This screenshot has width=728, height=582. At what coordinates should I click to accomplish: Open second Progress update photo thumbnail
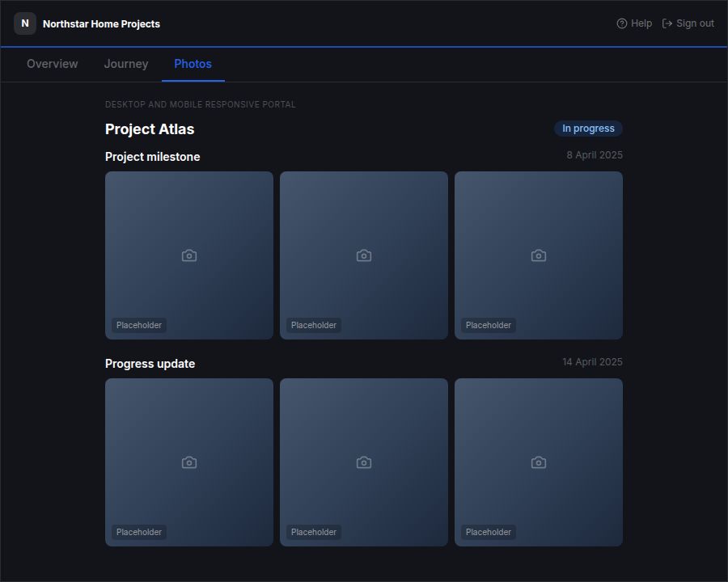click(363, 462)
